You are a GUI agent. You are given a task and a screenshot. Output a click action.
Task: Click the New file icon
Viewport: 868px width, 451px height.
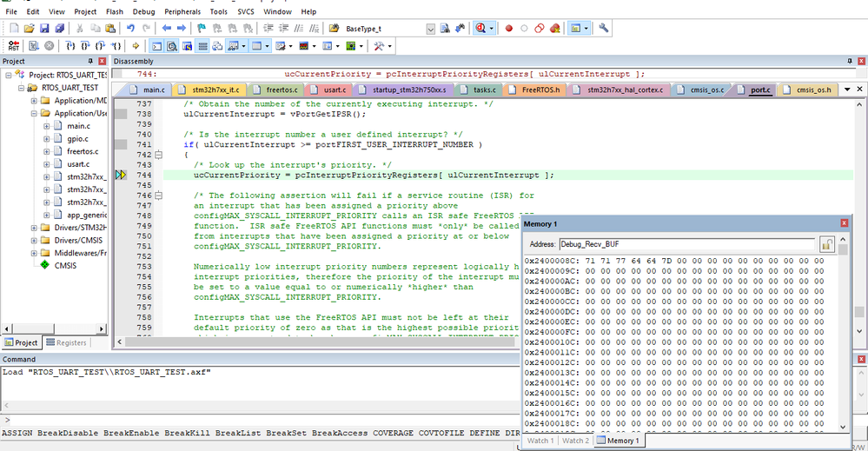pos(15,28)
